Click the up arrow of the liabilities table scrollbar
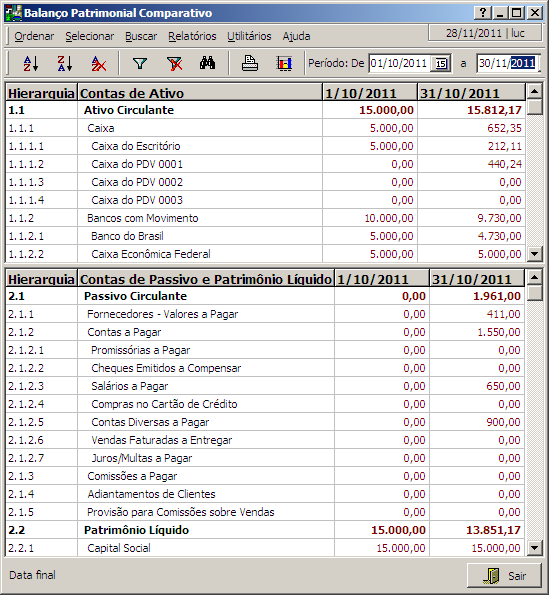This screenshot has width=549, height=595. click(535, 277)
